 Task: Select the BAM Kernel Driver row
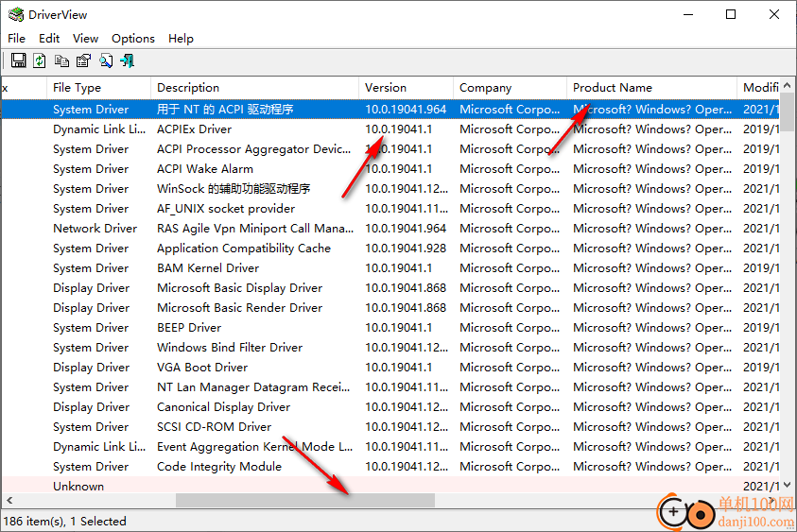390,267
